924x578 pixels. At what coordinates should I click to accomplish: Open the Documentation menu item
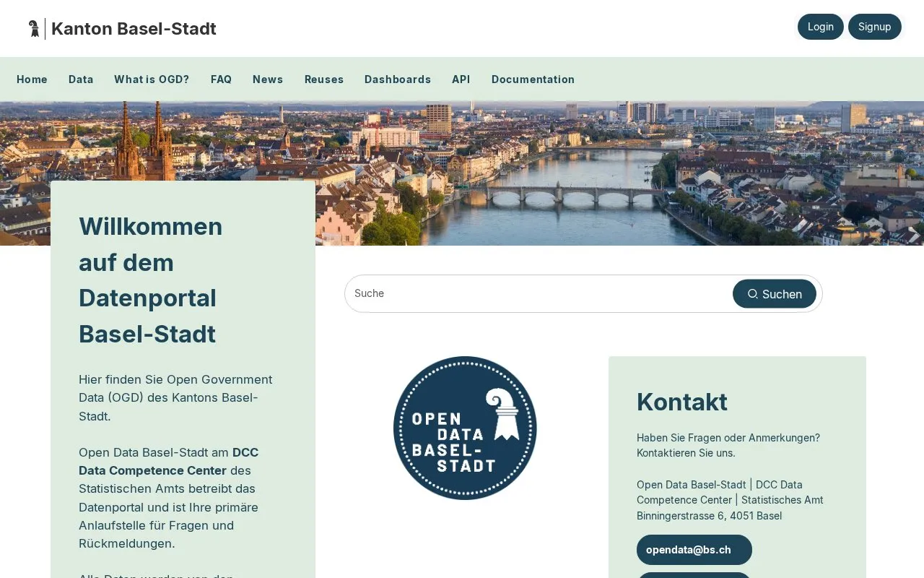point(533,79)
